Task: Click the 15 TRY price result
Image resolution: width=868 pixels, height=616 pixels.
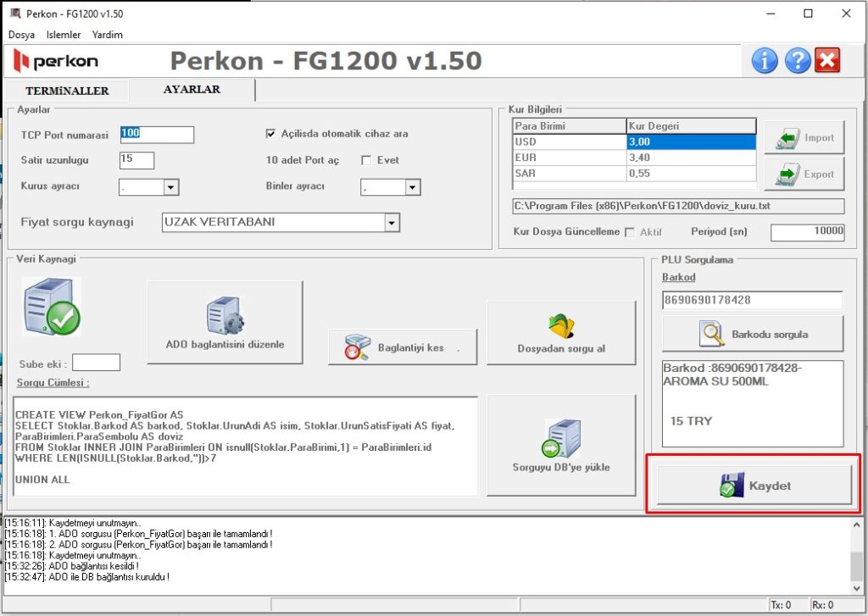Action: click(691, 421)
